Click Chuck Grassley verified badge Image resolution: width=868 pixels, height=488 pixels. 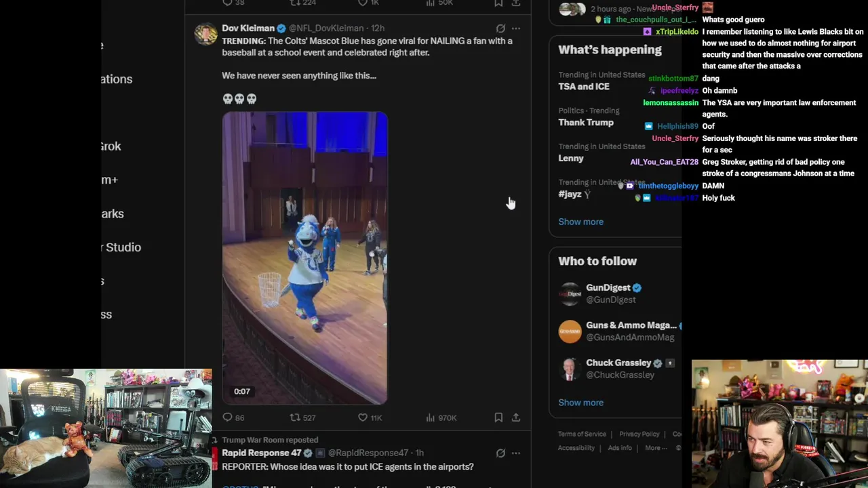657,363
